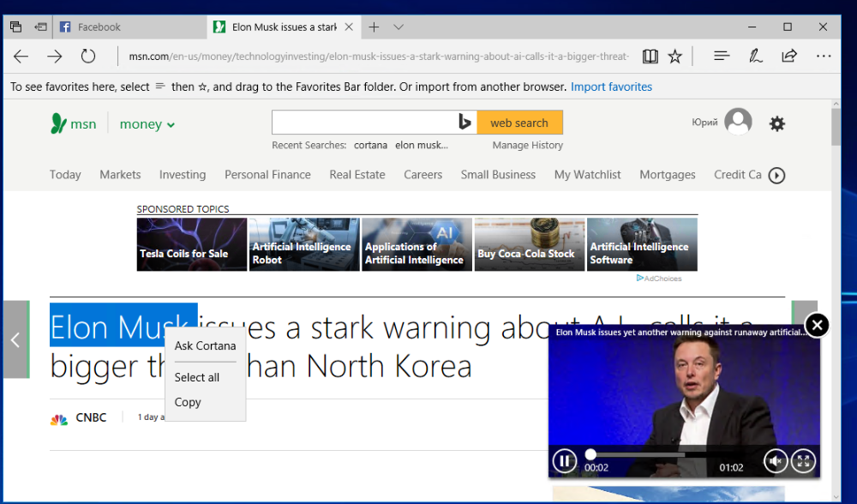The image size is (857, 504).
Task: Open Artificial Intelligence Robot ad
Action: (x=304, y=244)
